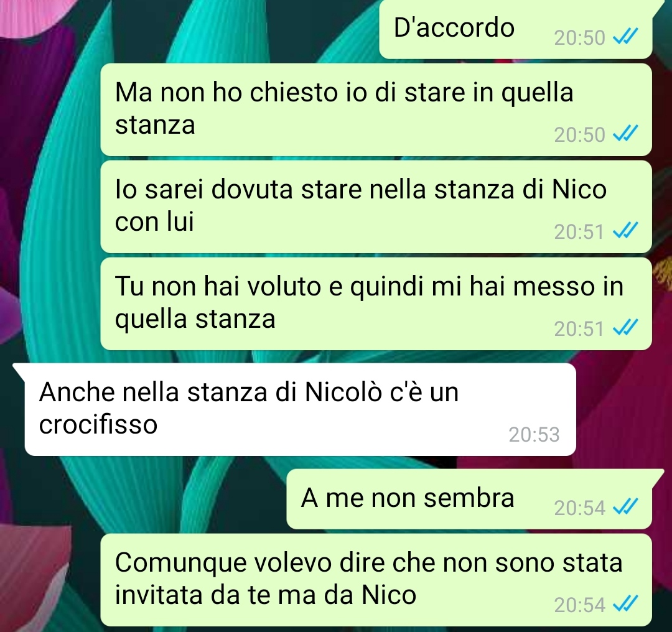Tap the 20:53 timestamp on received message
Screen dimensions: 672x632
(534, 434)
